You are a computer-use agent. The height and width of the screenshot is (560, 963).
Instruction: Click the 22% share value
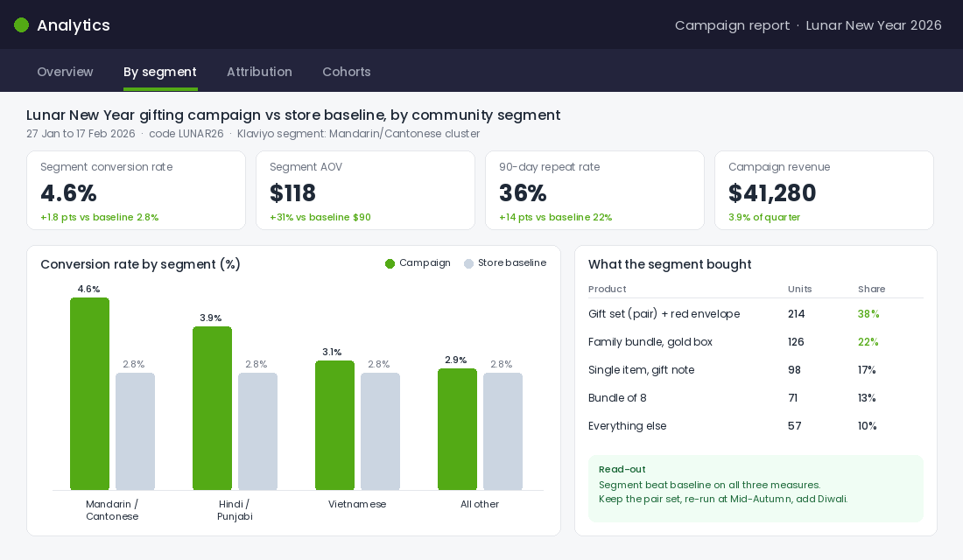pyautogui.click(x=868, y=342)
